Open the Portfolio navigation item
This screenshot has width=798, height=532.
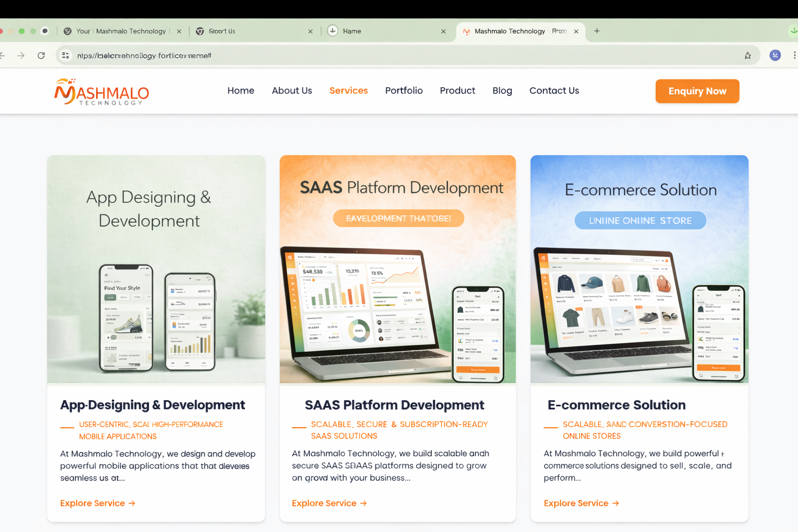[404, 90]
